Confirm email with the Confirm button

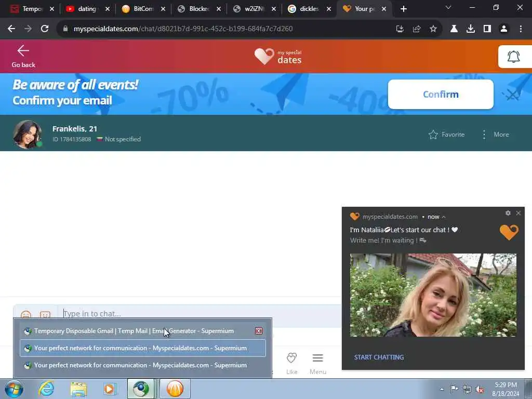pyautogui.click(x=441, y=95)
